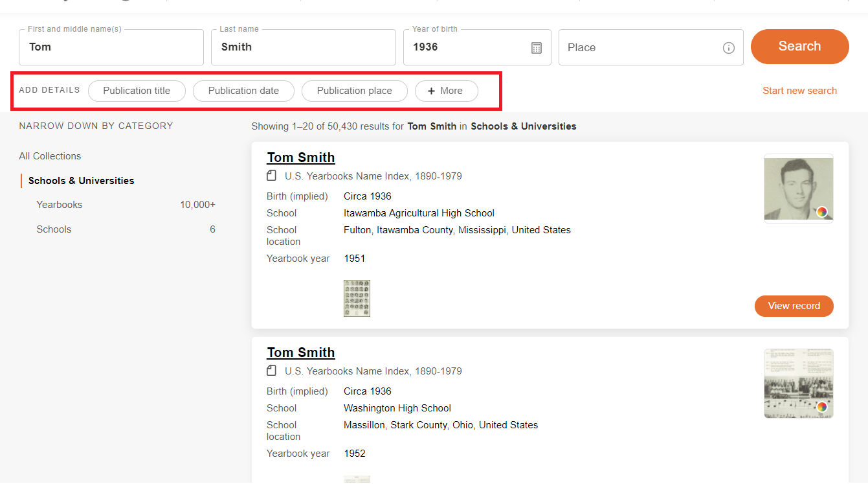Click Fulton, Itawamba County, Mississippi location
The image size is (868, 484).
457,230
